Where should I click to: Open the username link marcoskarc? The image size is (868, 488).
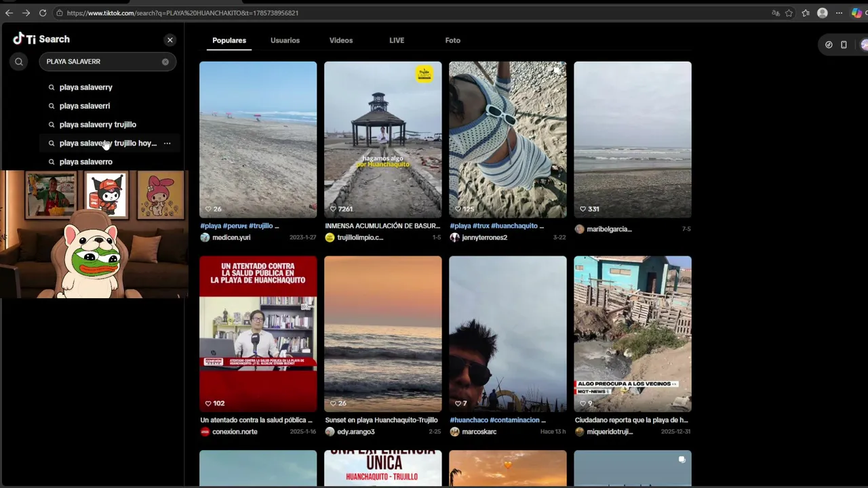pos(479,432)
